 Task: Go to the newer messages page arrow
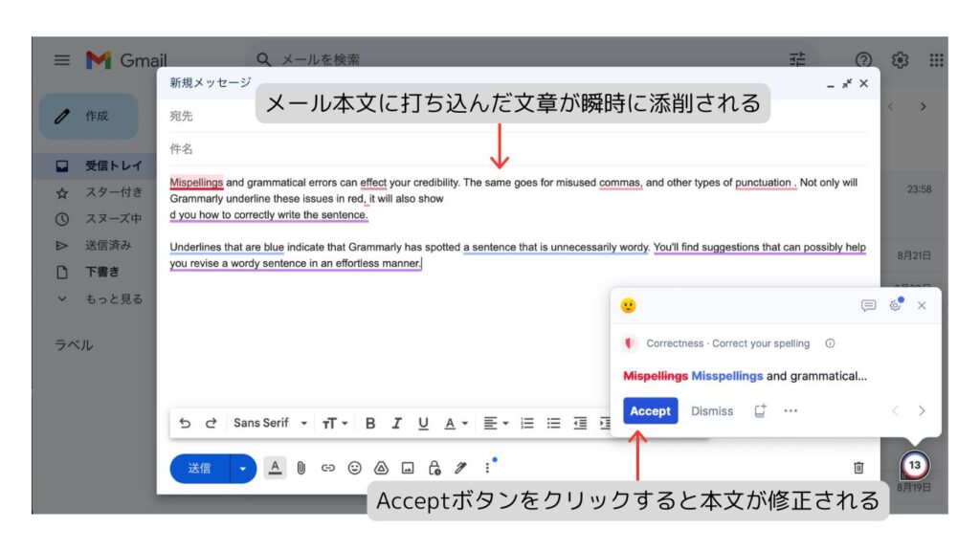(891, 107)
